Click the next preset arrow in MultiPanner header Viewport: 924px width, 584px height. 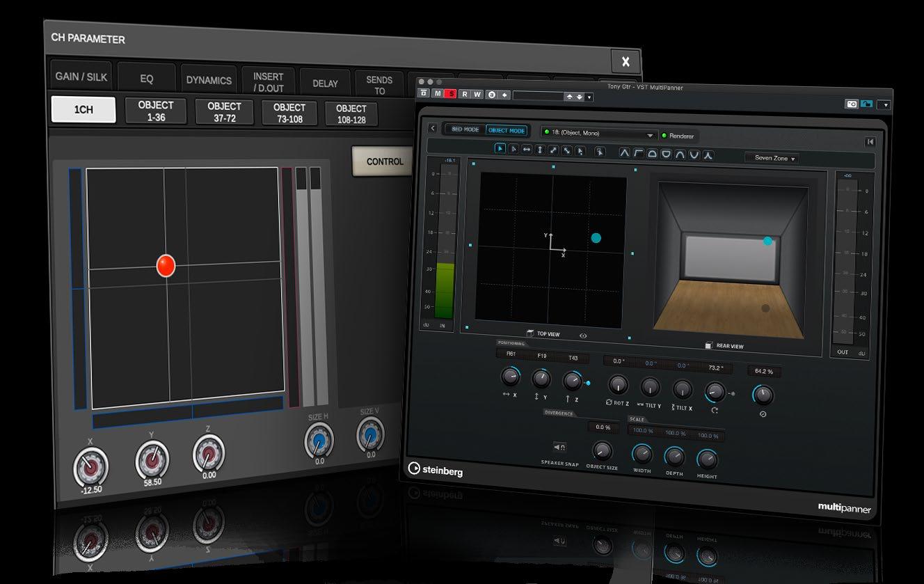(x=578, y=97)
